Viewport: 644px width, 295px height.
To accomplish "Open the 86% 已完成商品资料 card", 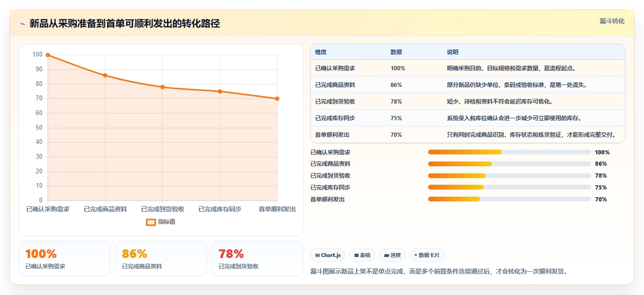I will [x=161, y=258].
